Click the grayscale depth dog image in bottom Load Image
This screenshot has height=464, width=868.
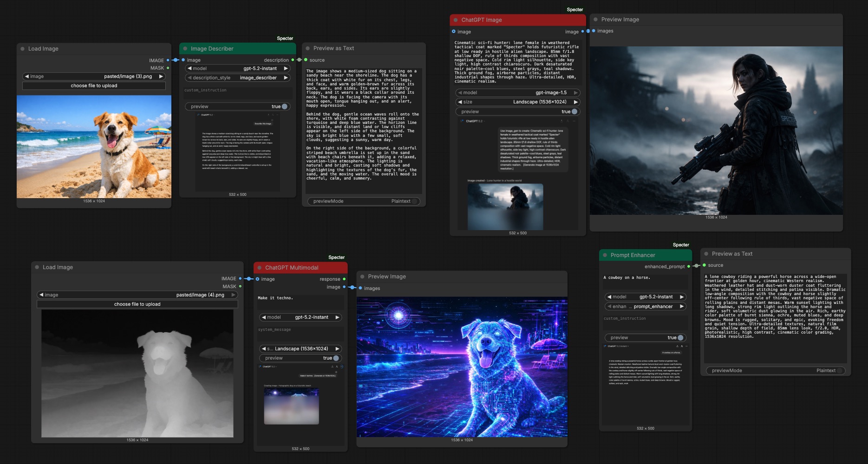(x=137, y=373)
